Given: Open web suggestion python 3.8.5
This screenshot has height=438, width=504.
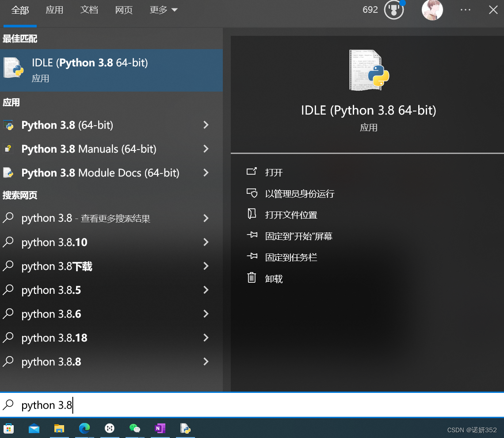Looking at the screenshot, I should point(111,290).
